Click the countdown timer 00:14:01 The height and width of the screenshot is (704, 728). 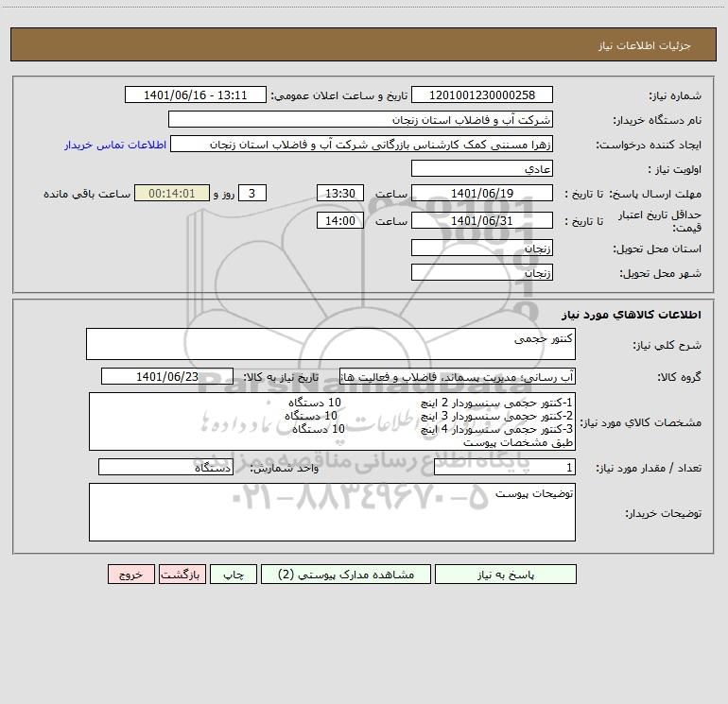pyautogui.click(x=172, y=193)
